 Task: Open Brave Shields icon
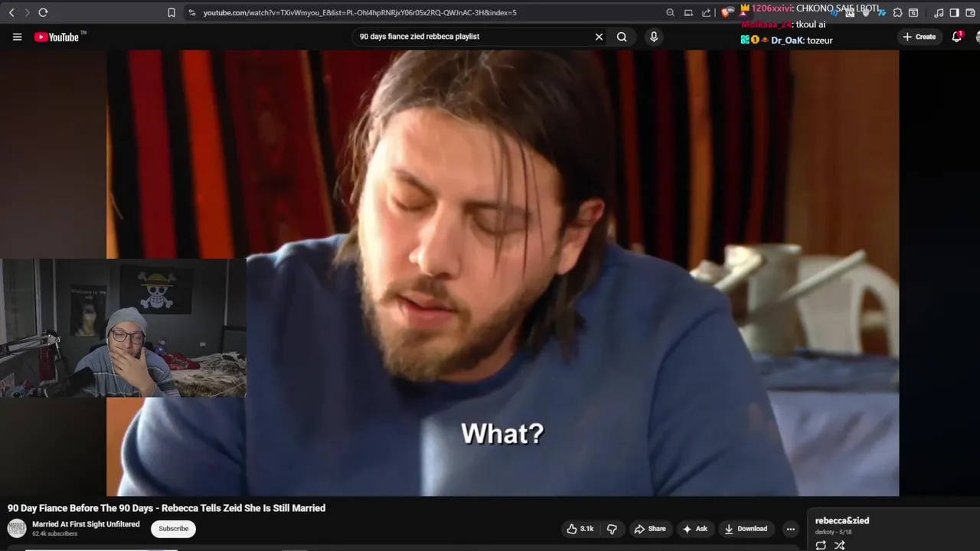[726, 12]
